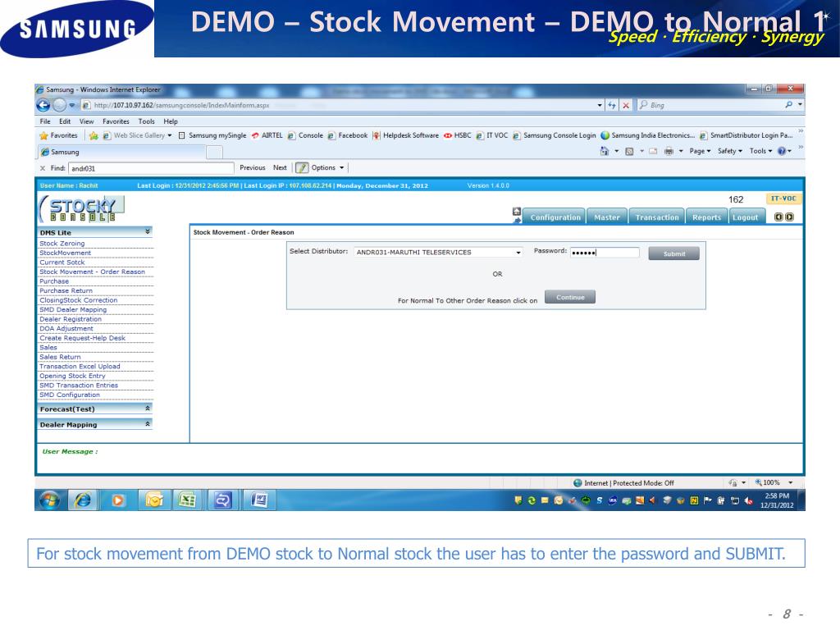This screenshot has height=630, width=840.
Task: Open the Favorites star button
Action: [x=58, y=135]
